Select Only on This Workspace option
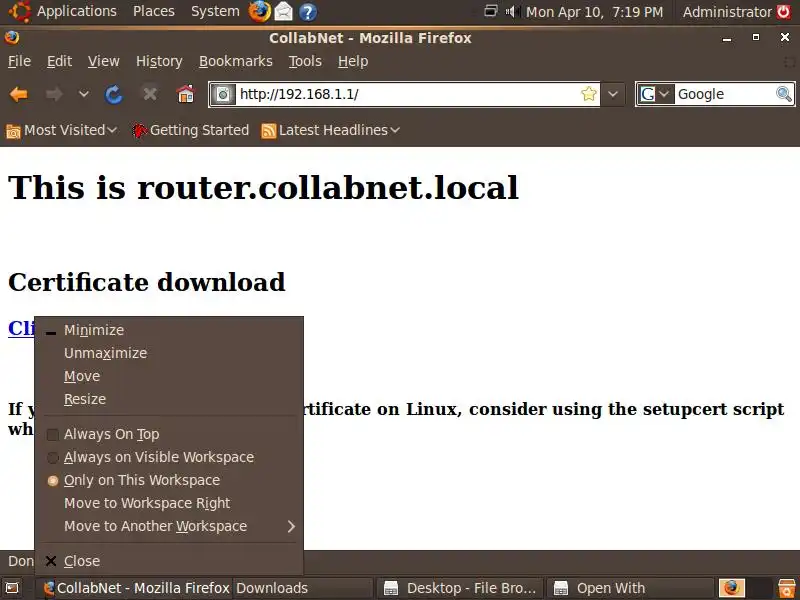Viewport: 800px width, 600px height. point(169,480)
